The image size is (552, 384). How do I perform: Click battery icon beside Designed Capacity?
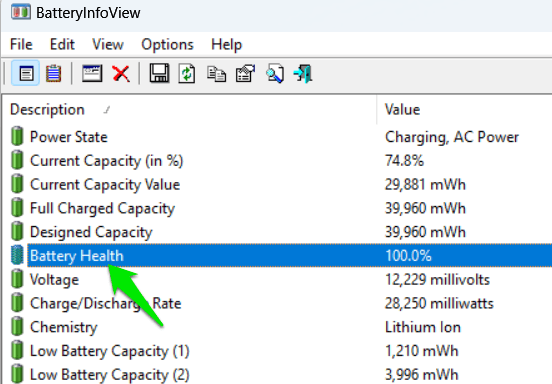pos(17,231)
